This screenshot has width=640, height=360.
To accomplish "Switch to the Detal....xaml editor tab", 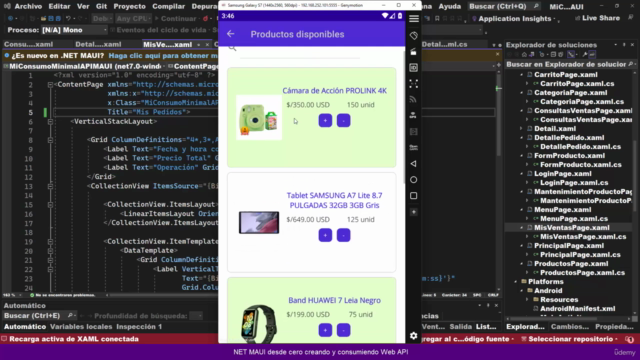I will 98,44.
